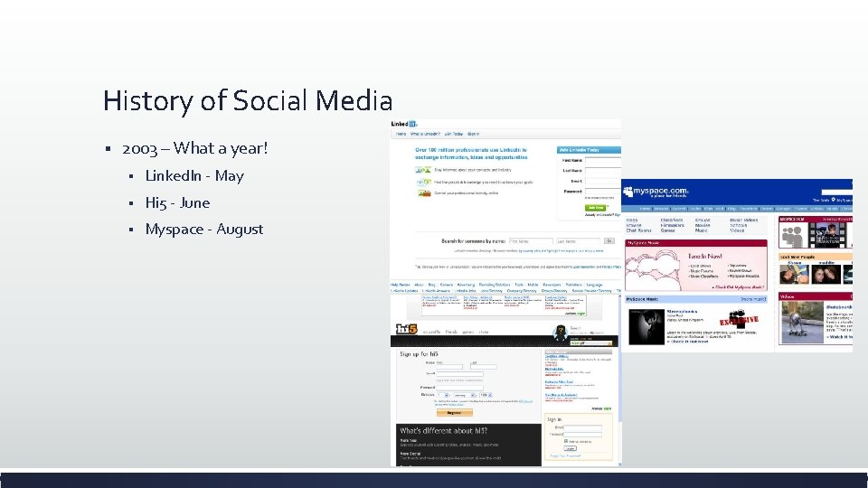
Task: Click the orange Register button on hi5
Action: point(455,413)
